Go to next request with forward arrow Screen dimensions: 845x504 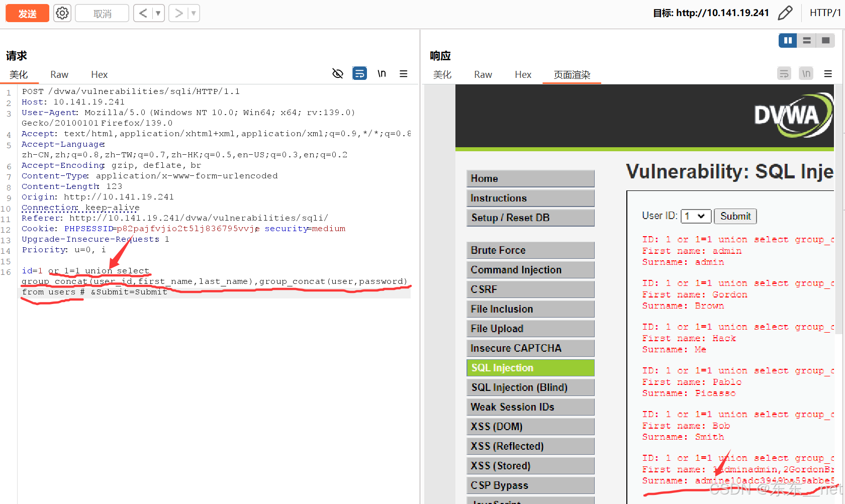178,13
